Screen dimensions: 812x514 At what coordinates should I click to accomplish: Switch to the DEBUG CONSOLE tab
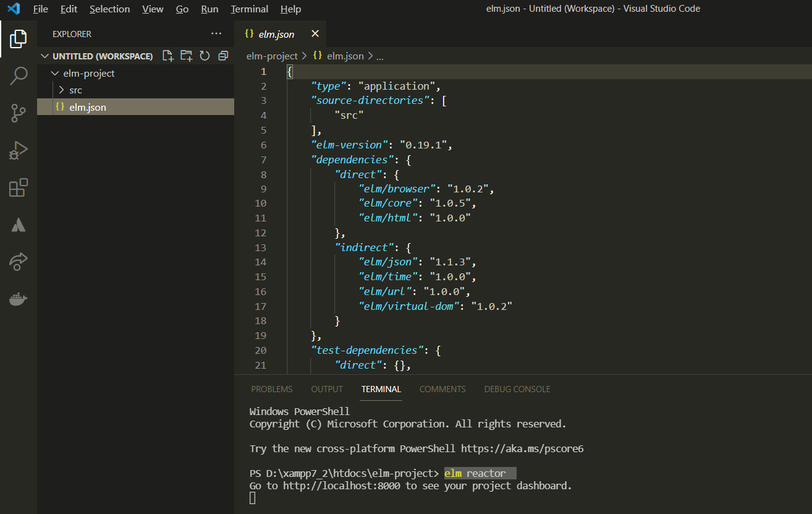coord(517,389)
